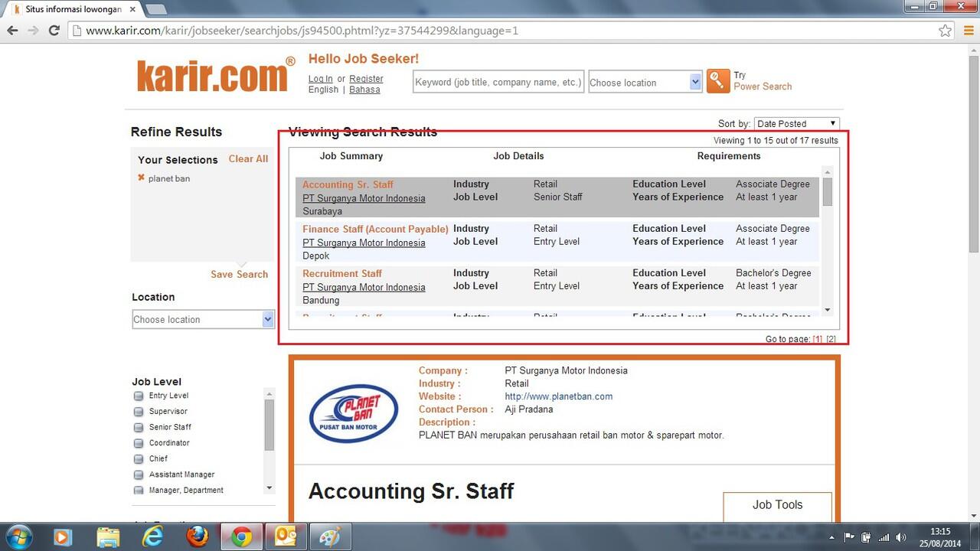Open File Explorer in taskbar
The width and height of the screenshot is (980, 551).
[108, 537]
